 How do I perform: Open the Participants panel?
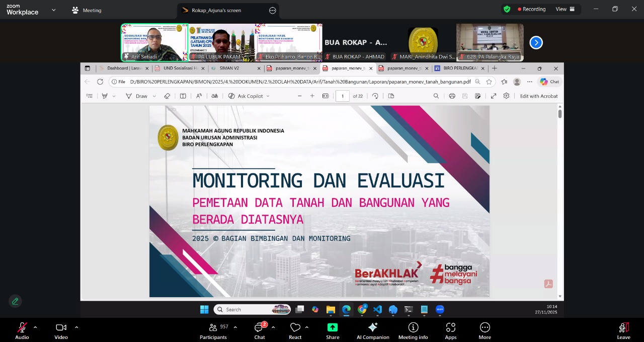coord(214,330)
